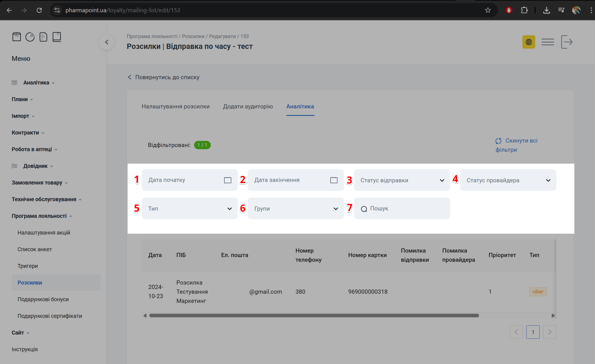The height and width of the screenshot is (364, 595).
Task: Click the yellow globe language icon
Action: coord(529,42)
